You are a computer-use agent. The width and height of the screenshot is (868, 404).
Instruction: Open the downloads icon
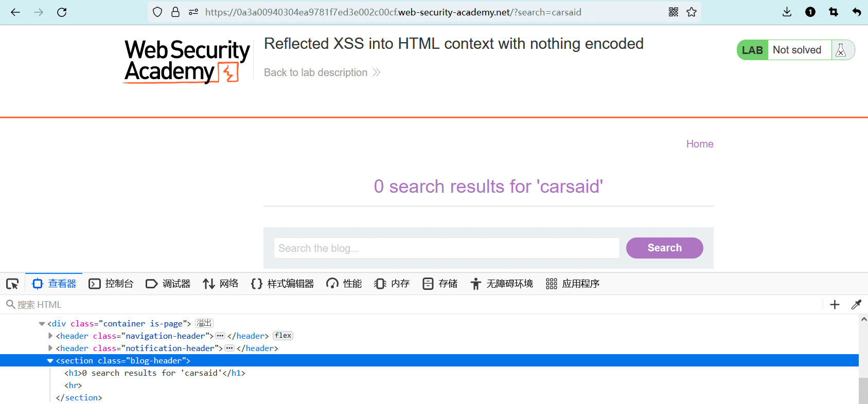[787, 12]
